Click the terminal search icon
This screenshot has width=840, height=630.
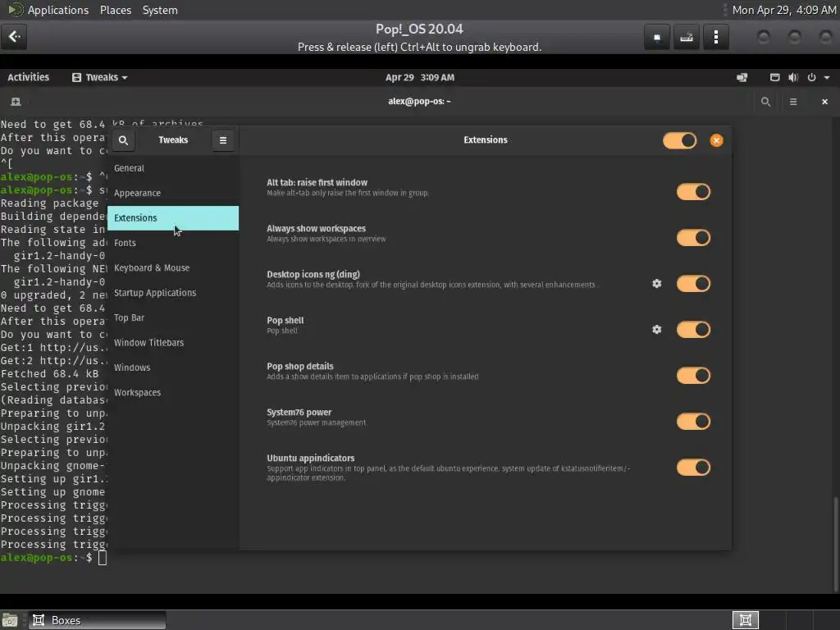click(x=765, y=102)
